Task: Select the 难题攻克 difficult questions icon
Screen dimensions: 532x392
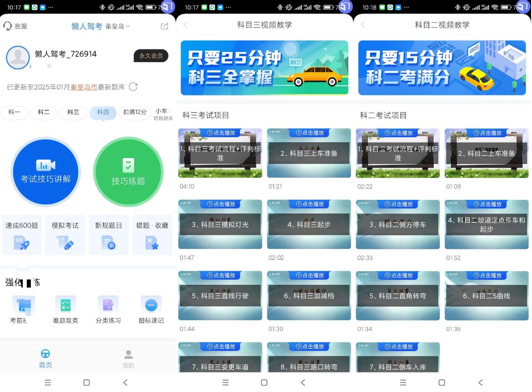Action: [65, 305]
